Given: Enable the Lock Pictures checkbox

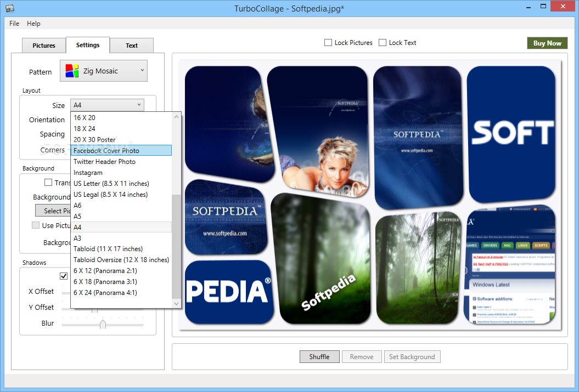Looking at the screenshot, I should coord(328,42).
